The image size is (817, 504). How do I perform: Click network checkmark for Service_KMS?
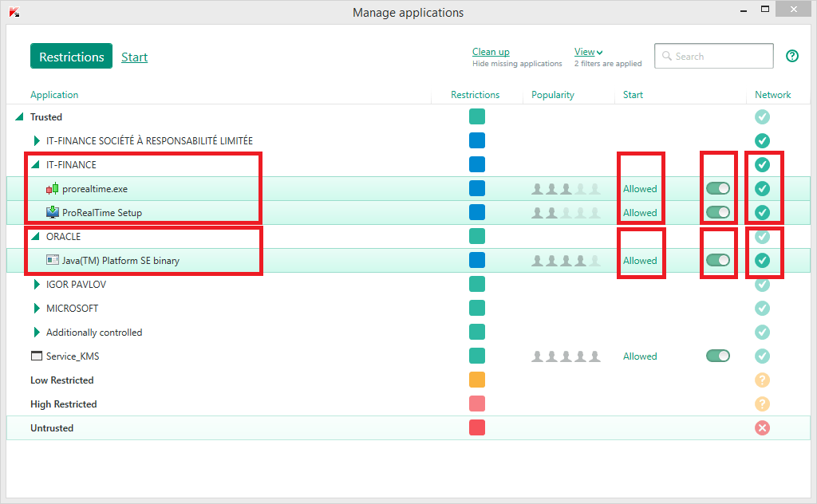coord(762,356)
